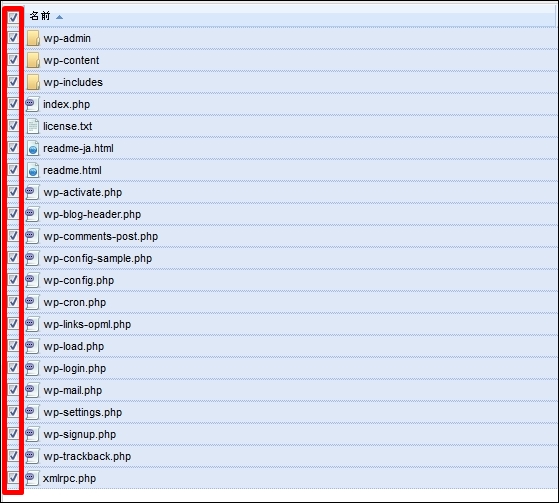Click the wp-settings.php file icon
This screenshot has height=503, width=559.
pos(32,412)
